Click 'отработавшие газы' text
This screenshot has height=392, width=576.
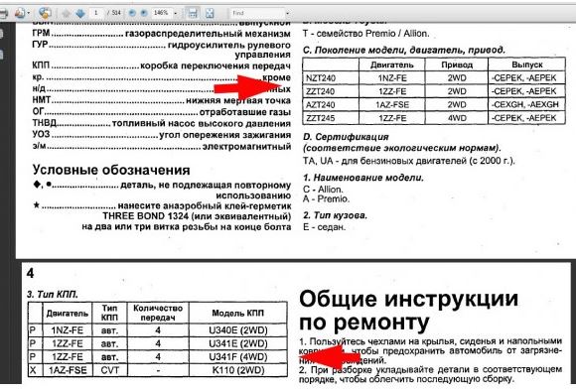(244, 112)
